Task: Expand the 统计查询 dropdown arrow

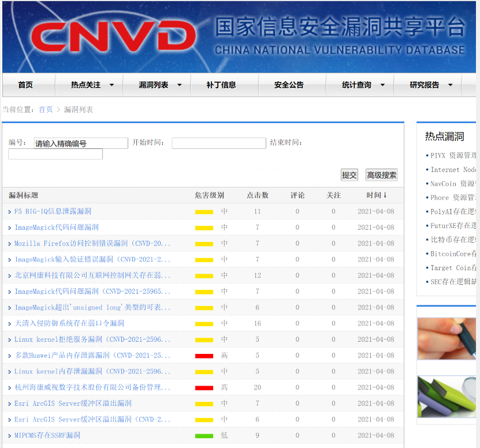Action: (382, 85)
